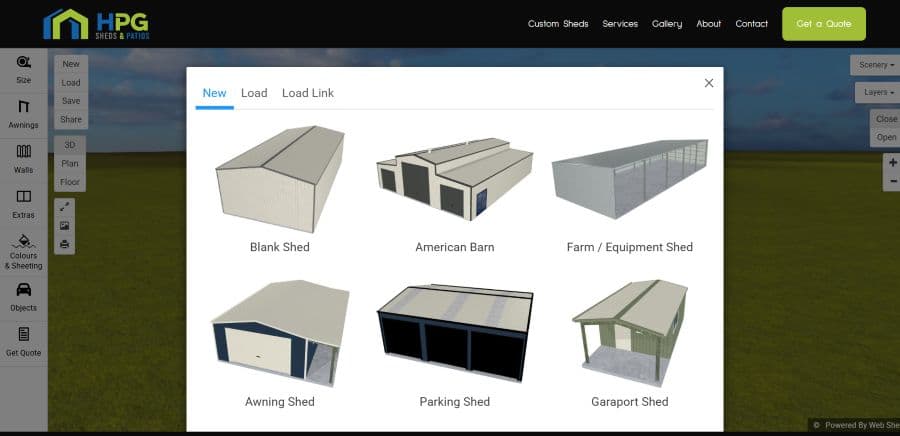900x436 pixels.
Task: Choose the Parking Shed thumbnail
Action: click(x=455, y=333)
